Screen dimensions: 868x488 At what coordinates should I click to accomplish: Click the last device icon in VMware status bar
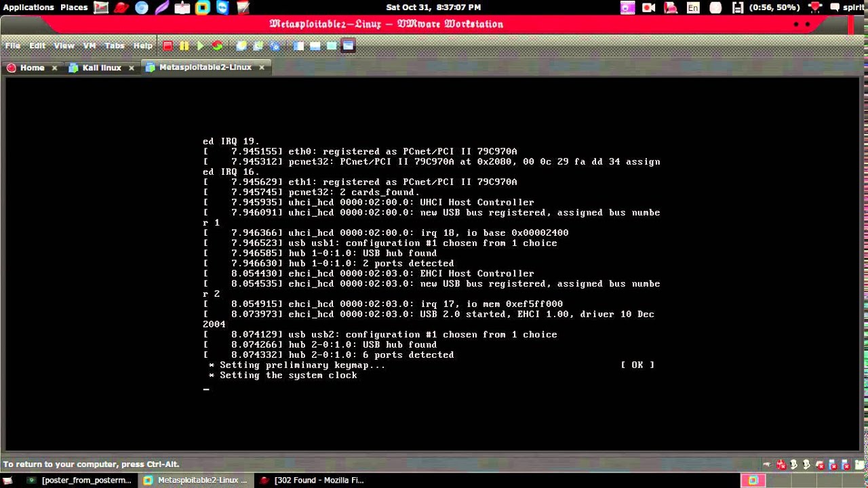pyautogui.click(x=860, y=464)
